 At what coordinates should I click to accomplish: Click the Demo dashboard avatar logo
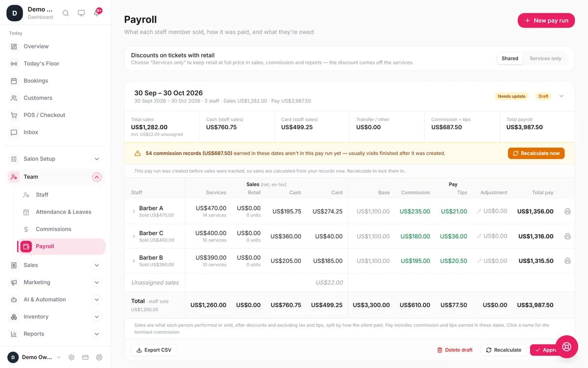point(14,13)
